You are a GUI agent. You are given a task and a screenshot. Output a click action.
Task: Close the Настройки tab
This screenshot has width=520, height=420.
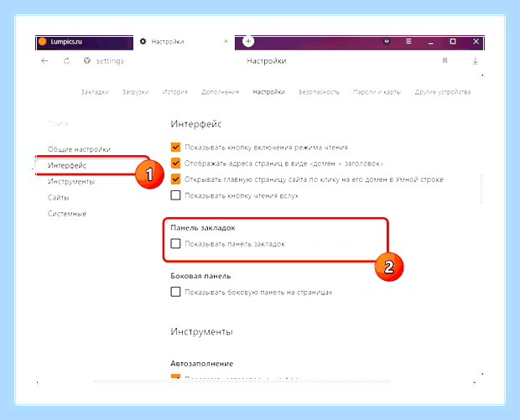pos(226,41)
